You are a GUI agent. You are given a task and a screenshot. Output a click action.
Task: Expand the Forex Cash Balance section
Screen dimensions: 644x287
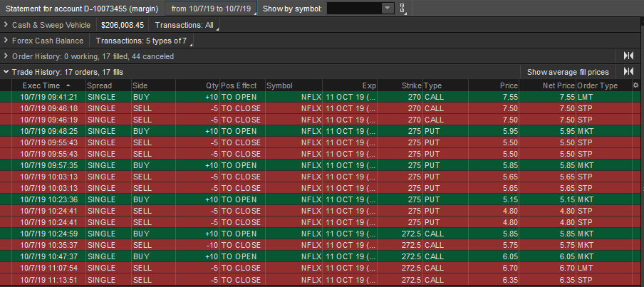pos(6,41)
